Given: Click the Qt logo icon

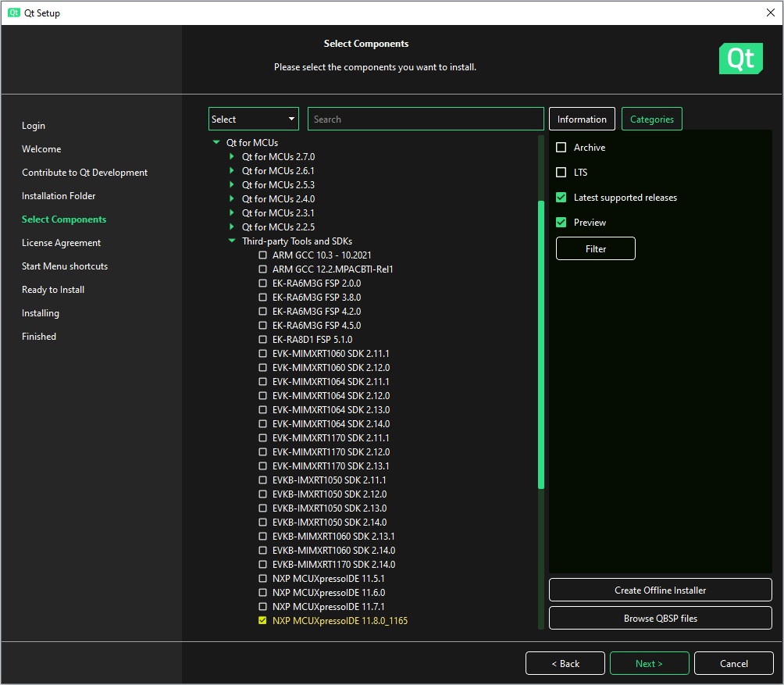Looking at the screenshot, I should 740,59.
